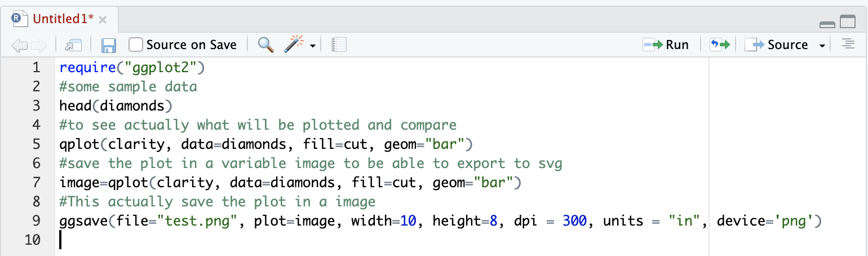Image resolution: width=868 pixels, height=256 pixels.
Task: Open the Source options dropdown arrow
Action: [822, 46]
